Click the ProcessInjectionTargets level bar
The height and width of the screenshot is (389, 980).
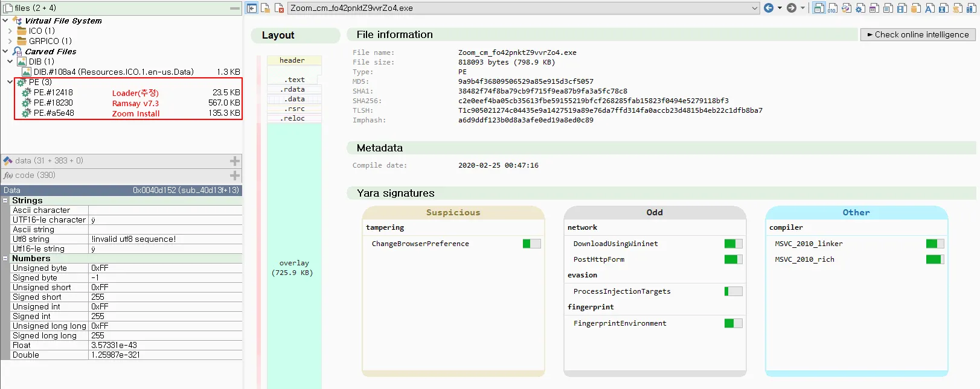pyautogui.click(x=734, y=291)
